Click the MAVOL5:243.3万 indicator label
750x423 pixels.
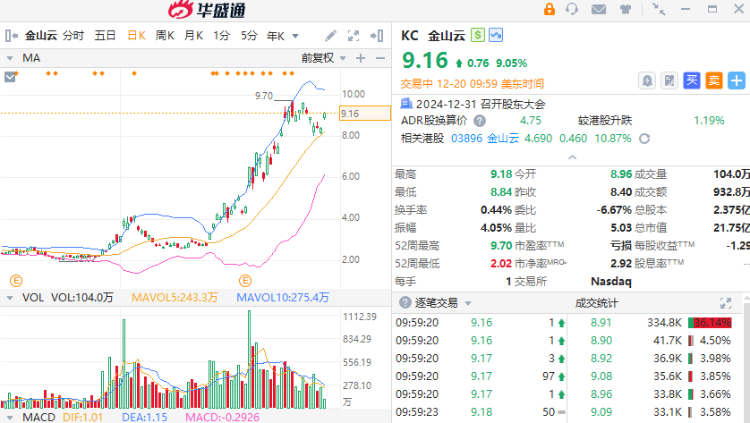pyautogui.click(x=175, y=298)
